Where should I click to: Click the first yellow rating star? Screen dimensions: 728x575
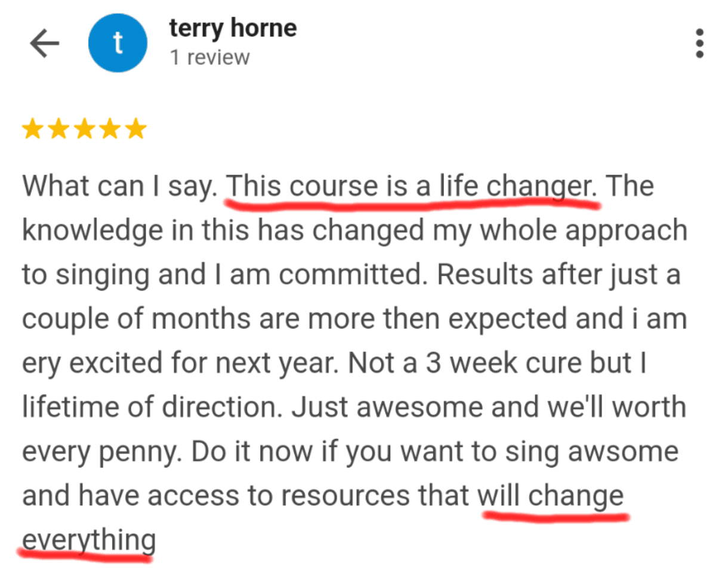pos(32,129)
